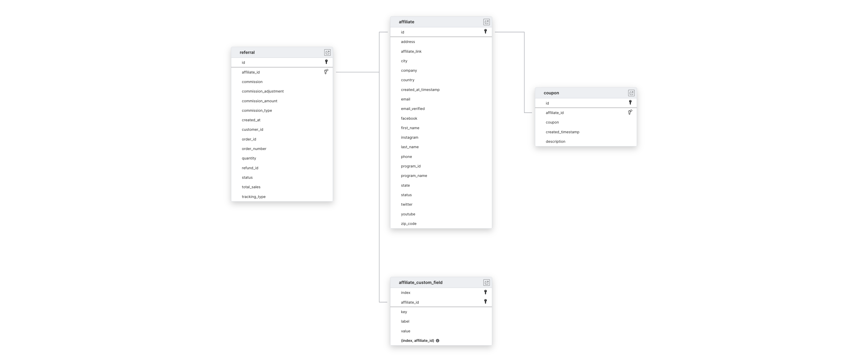Image resolution: width=868 pixels, height=362 pixels.
Task: Click the expand icon on affiliate table
Action: pyautogui.click(x=486, y=21)
